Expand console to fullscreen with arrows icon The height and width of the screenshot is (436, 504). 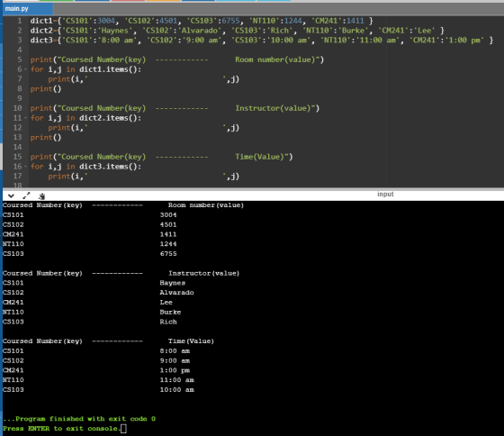click(26, 195)
